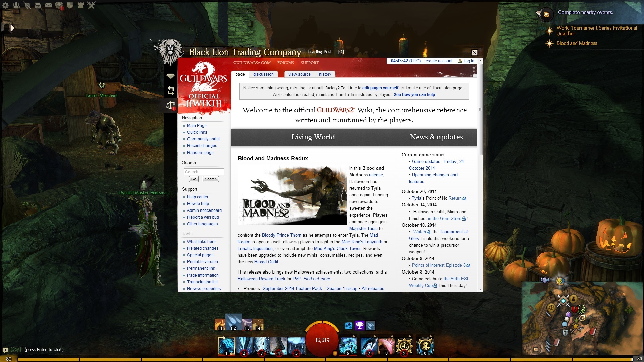Use elite skill 0
The width and height of the screenshot is (644, 362).
[425, 346]
